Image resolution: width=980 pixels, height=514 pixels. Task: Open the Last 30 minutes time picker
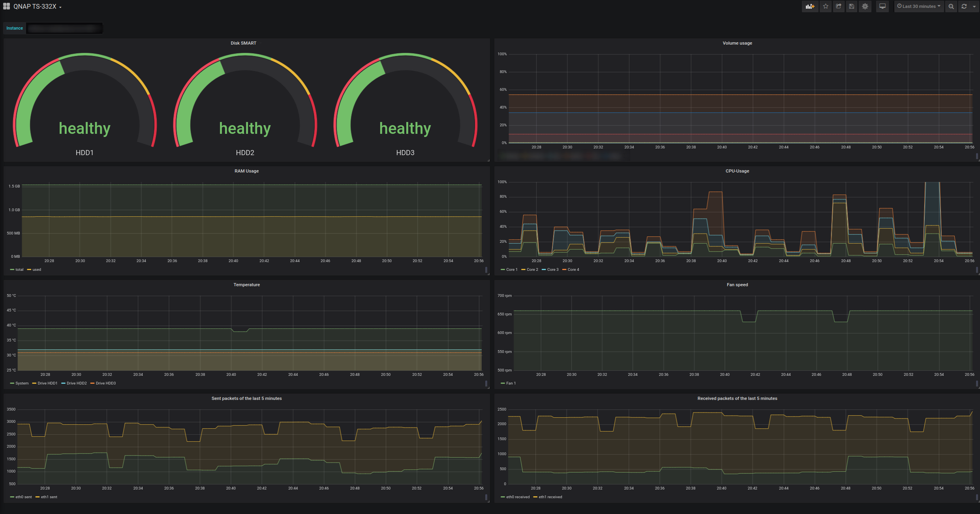click(x=919, y=6)
